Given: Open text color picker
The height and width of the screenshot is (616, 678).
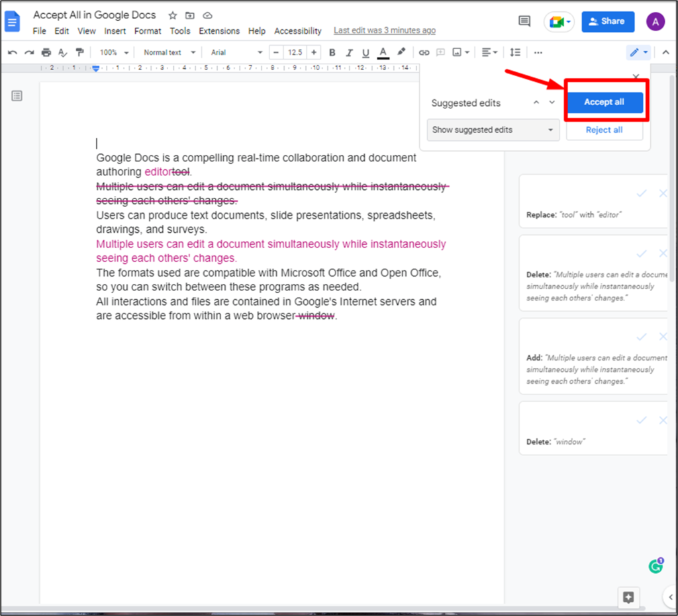Looking at the screenshot, I should point(383,53).
